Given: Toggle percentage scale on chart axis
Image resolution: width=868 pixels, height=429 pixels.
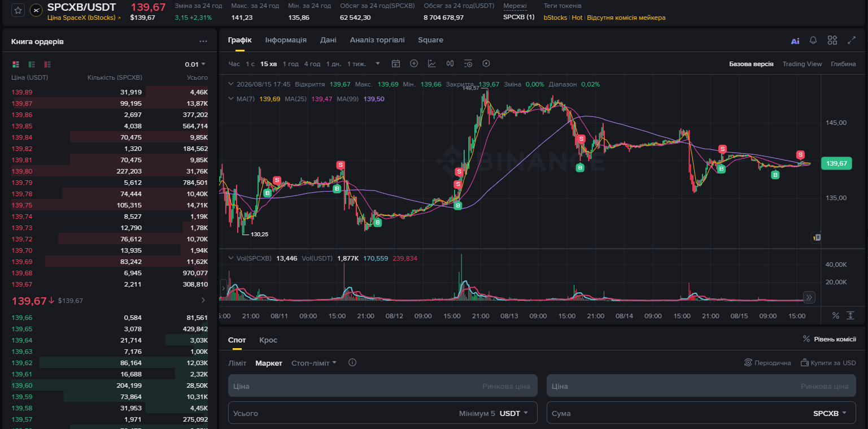Looking at the screenshot, I should pos(835,315).
